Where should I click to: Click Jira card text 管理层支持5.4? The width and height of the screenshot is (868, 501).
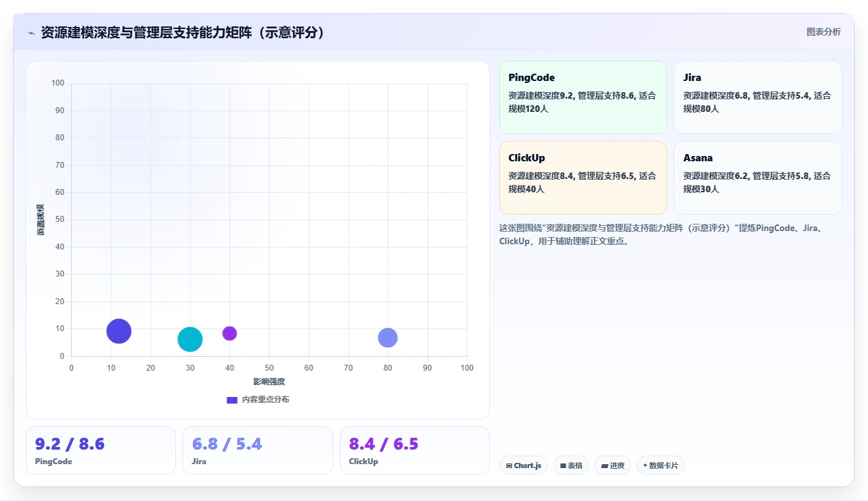coord(782,95)
